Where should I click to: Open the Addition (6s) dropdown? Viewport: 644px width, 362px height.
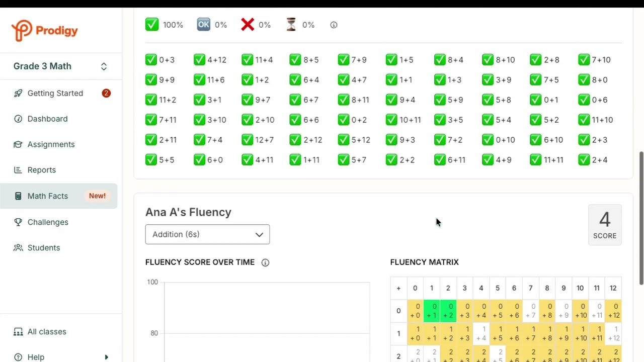click(x=207, y=234)
